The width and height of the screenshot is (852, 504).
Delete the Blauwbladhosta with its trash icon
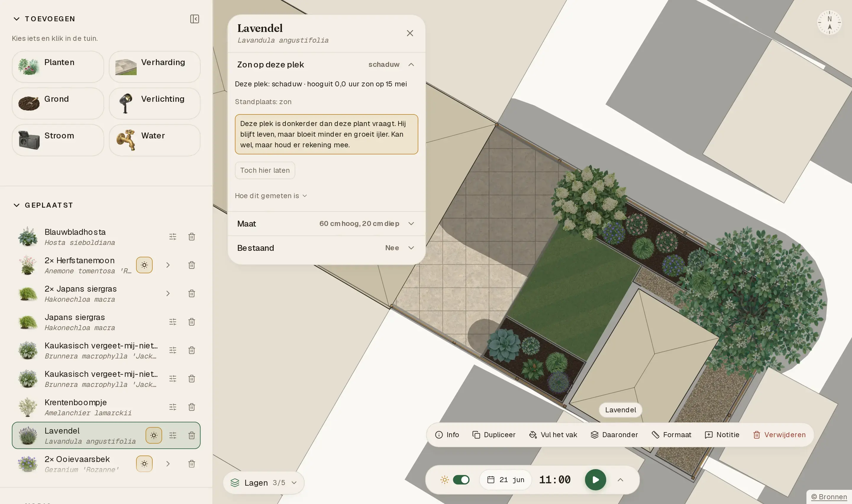click(x=191, y=237)
